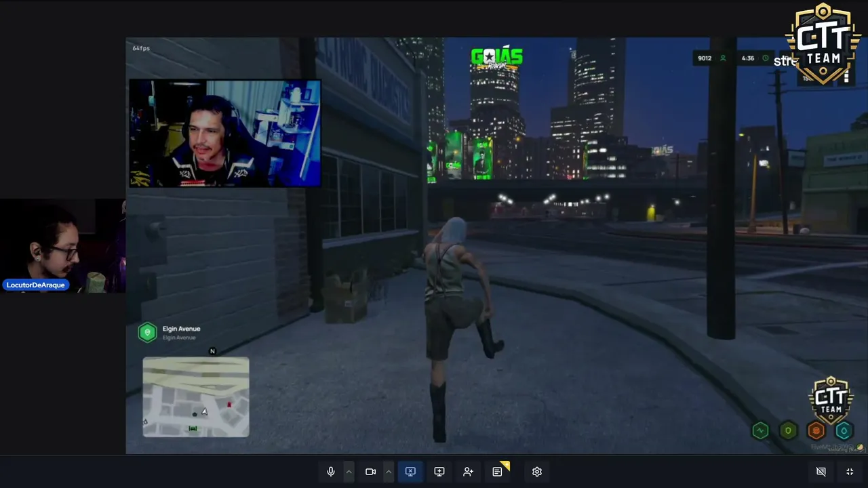868x488 pixels.
Task: Click the orange hunger hexagon icon
Action: (x=816, y=430)
